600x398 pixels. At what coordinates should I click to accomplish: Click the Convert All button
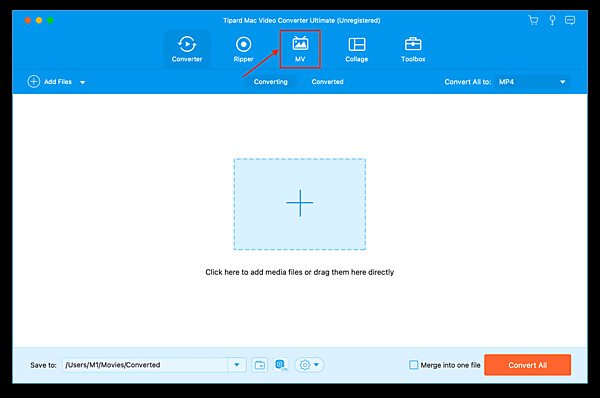click(x=528, y=365)
